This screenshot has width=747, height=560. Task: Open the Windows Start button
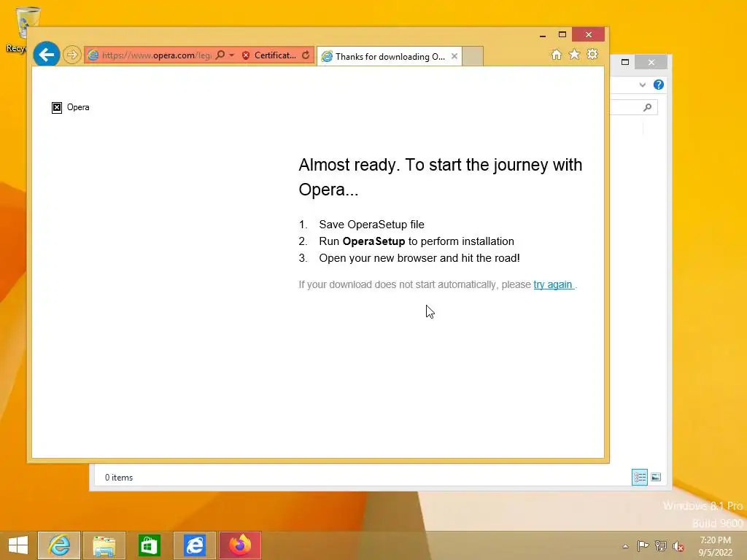click(18, 545)
